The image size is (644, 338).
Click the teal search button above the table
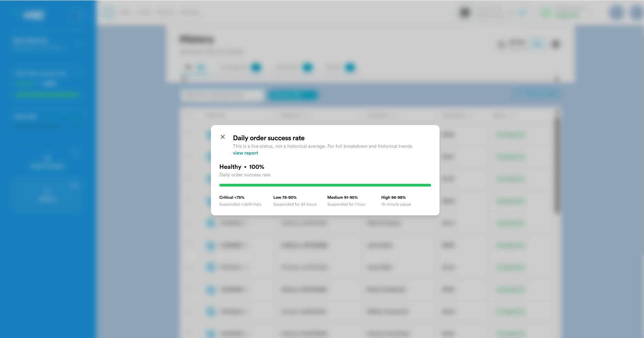click(x=293, y=95)
